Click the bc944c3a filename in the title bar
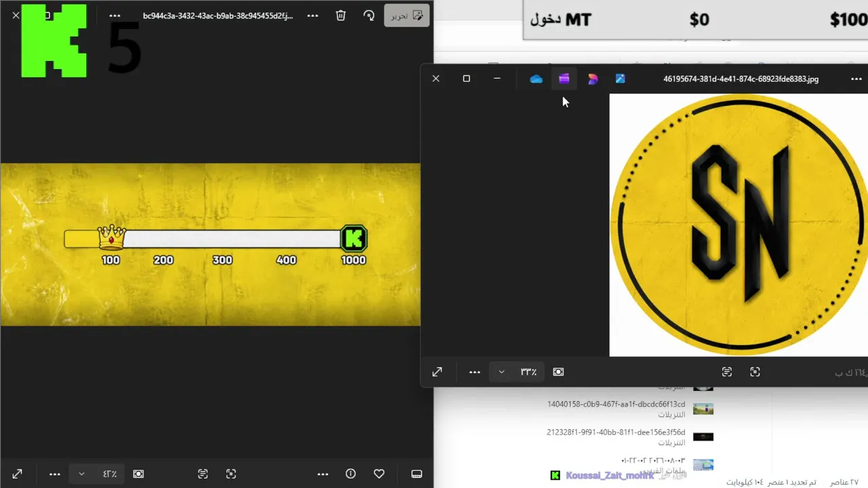This screenshot has width=868, height=488. (218, 16)
